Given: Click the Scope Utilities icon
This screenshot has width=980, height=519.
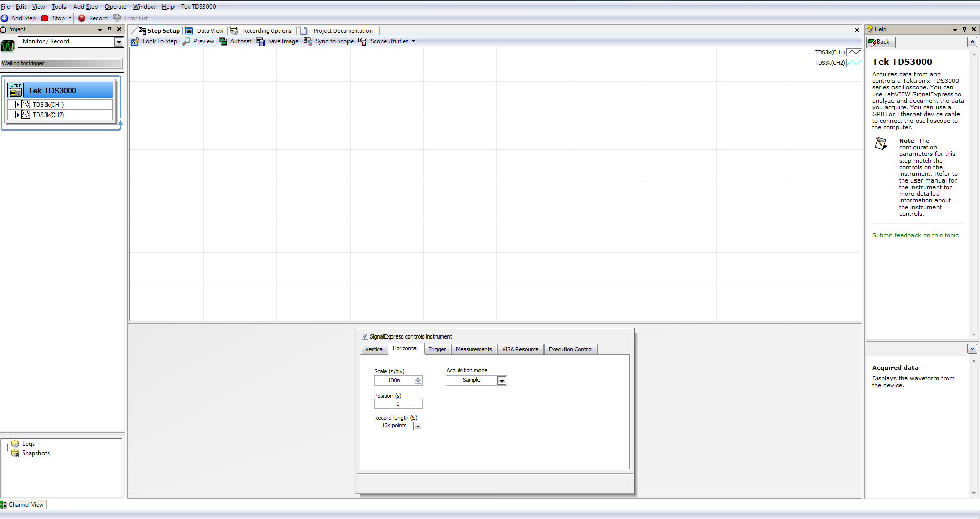Looking at the screenshot, I should [x=362, y=41].
